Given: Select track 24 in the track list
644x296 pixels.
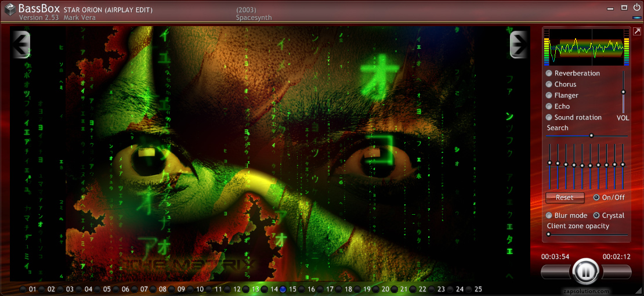Looking at the screenshot, I should pyautogui.click(x=450, y=289).
